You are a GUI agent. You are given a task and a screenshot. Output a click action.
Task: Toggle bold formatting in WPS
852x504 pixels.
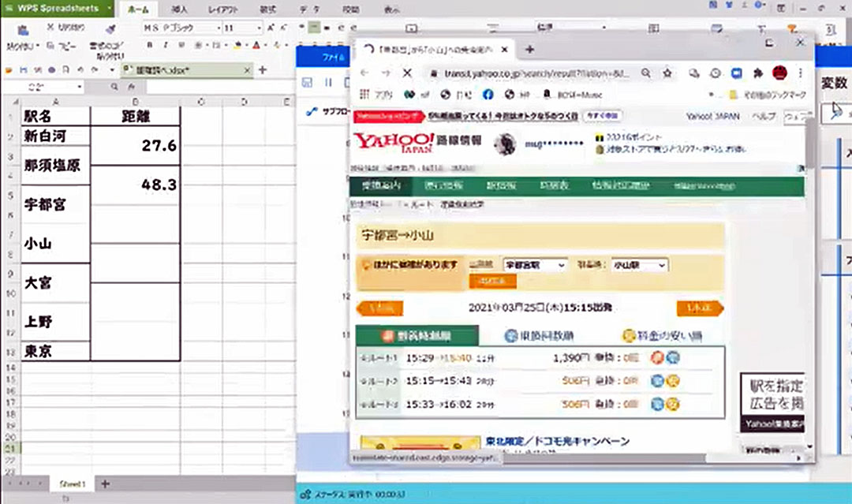click(x=149, y=45)
